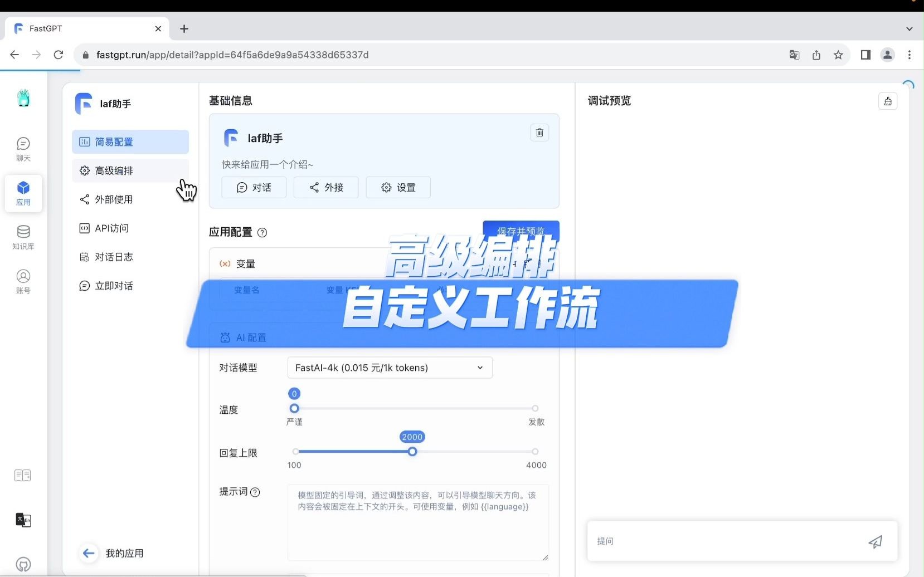The image size is (924, 577).
Task: Select the 应用 apps sidebar icon
Action: coord(23,193)
